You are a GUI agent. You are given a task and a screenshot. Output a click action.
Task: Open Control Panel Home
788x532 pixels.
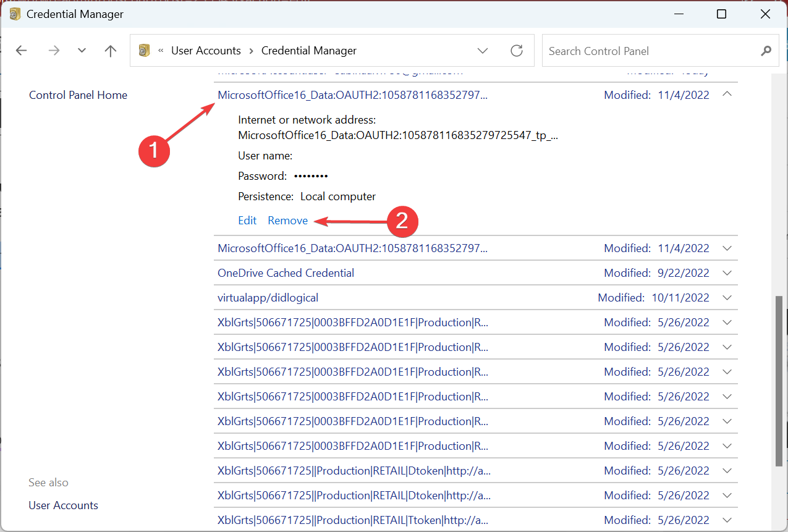[78, 95]
